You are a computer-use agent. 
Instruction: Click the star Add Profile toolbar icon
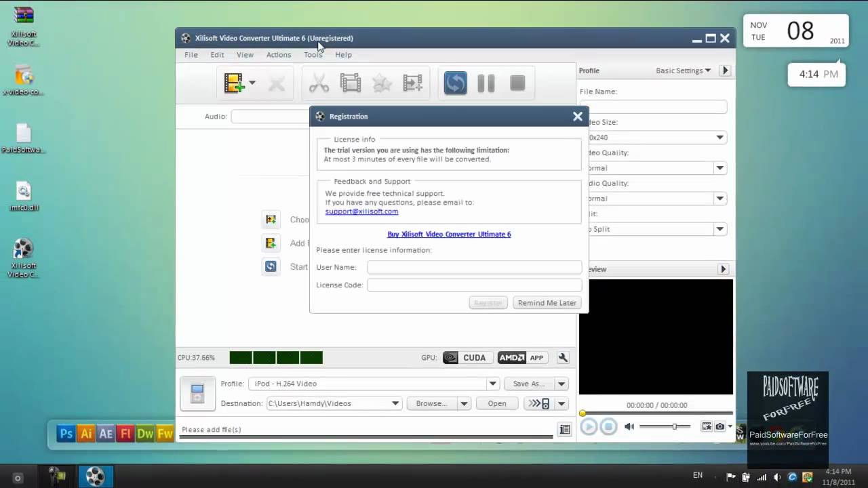point(382,83)
